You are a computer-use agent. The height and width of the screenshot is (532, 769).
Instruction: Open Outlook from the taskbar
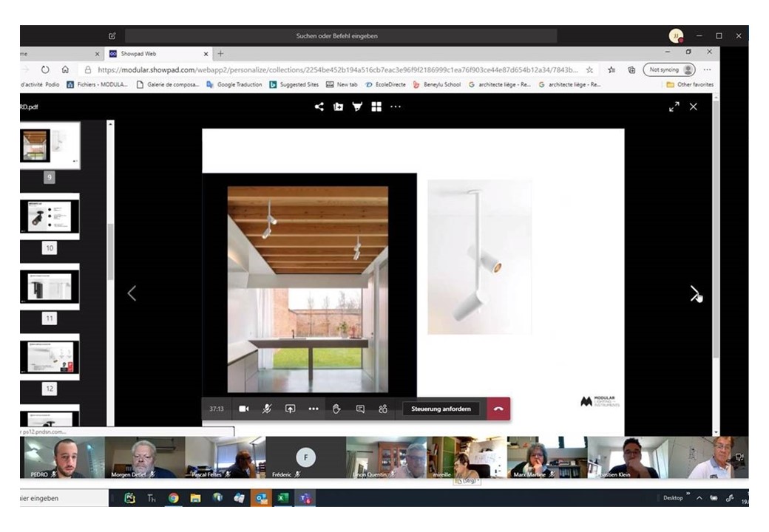261,498
